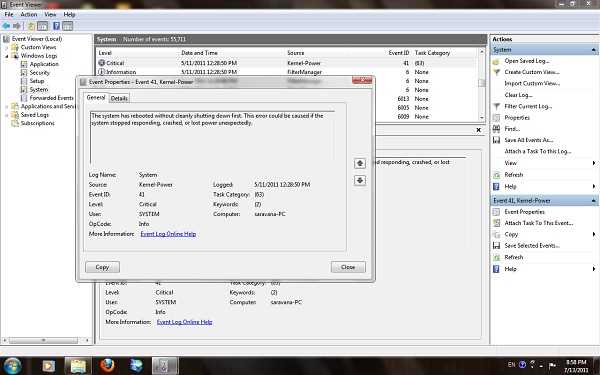The height and width of the screenshot is (375, 600).
Task: Open the File menu
Action: (x=9, y=15)
